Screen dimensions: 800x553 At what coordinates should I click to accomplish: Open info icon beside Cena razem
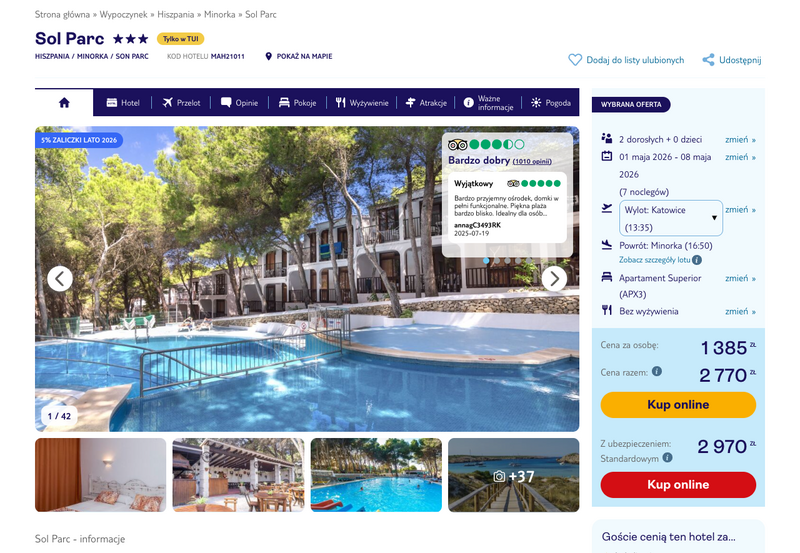coord(657,371)
